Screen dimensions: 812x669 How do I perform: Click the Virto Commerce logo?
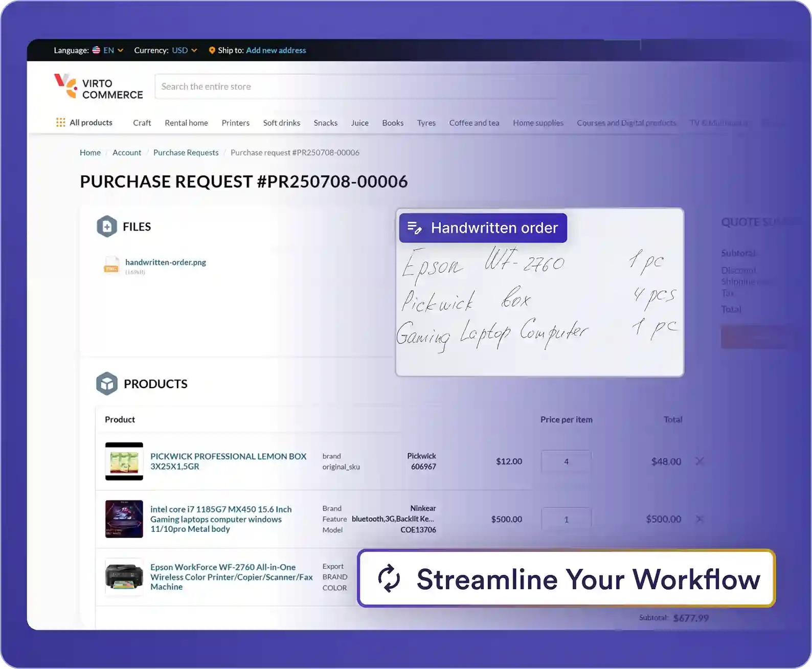point(99,86)
